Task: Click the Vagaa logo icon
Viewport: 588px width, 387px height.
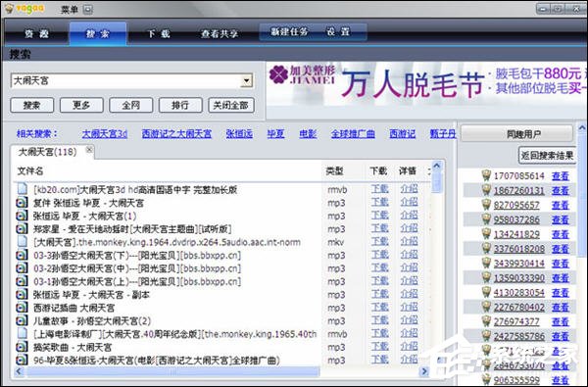Action: point(9,8)
